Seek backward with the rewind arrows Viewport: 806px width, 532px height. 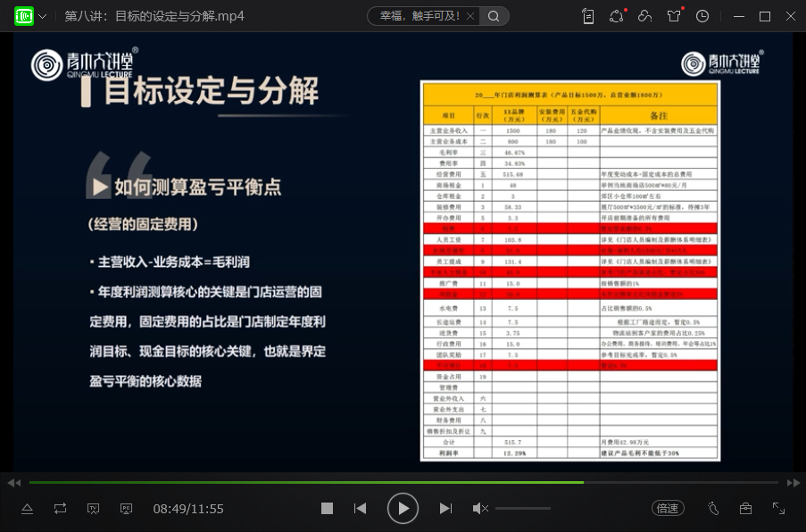click(x=14, y=483)
